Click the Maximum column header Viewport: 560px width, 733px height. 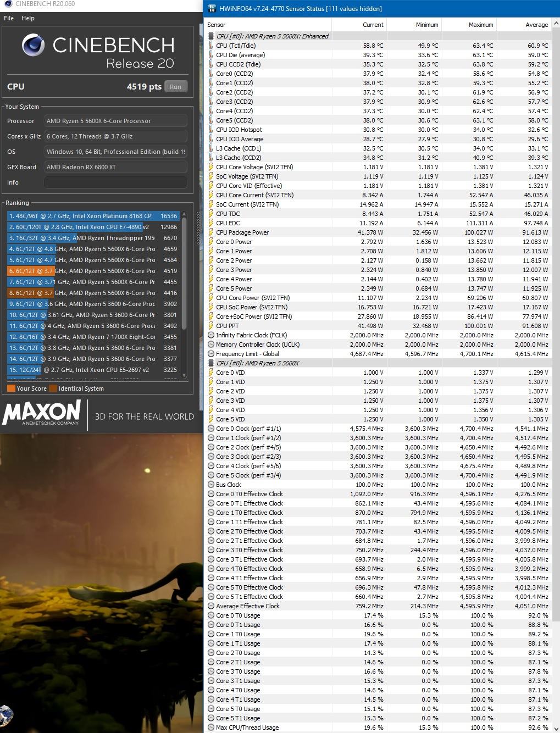469,25
